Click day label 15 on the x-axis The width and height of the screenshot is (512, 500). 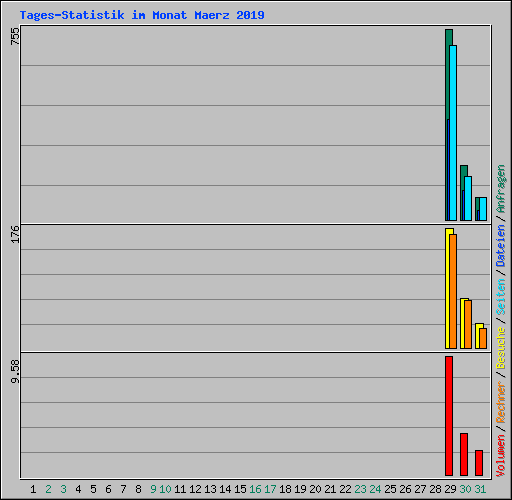click(240, 489)
